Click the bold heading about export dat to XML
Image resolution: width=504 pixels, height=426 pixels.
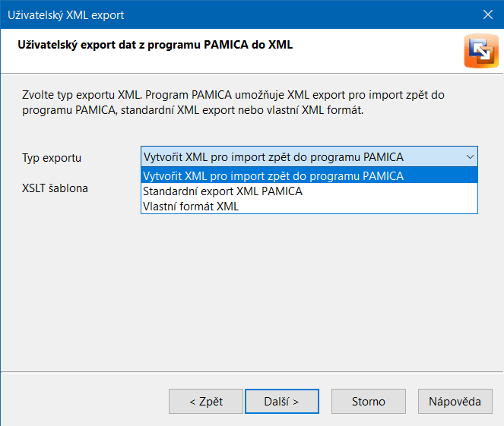(155, 45)
